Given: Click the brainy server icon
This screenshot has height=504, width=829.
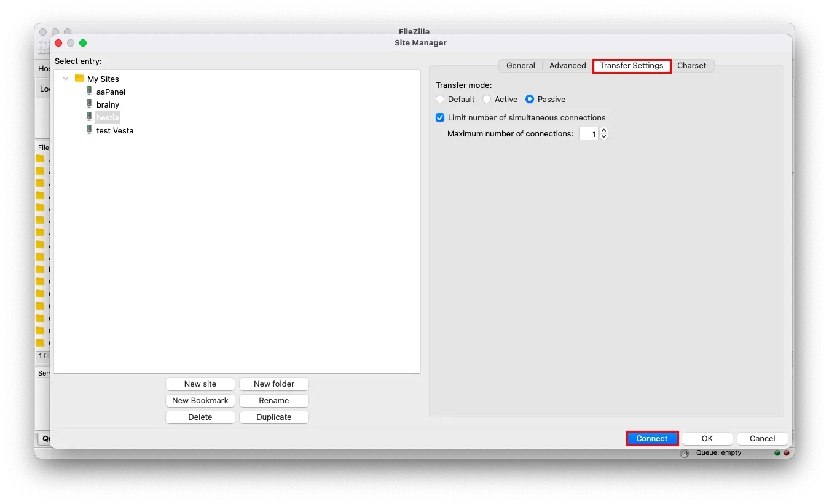Looking at the screenshot, I should (89, 104).
